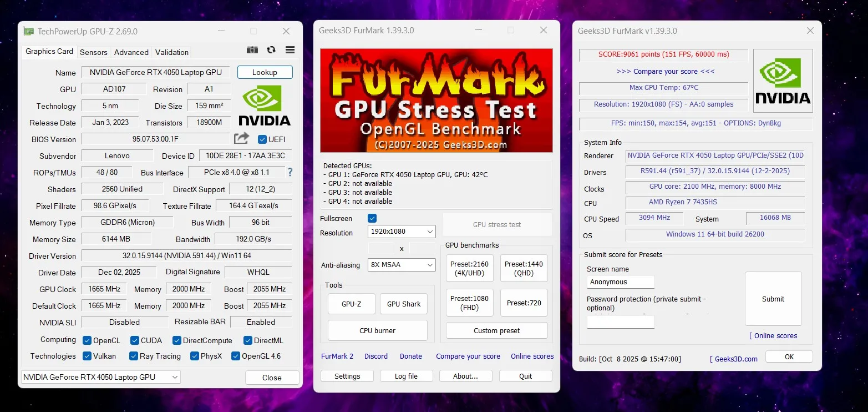868x412 pixels.
Task: Open the Resolution 1920x1080 dropdown
Action: click(x=402, y=231)
